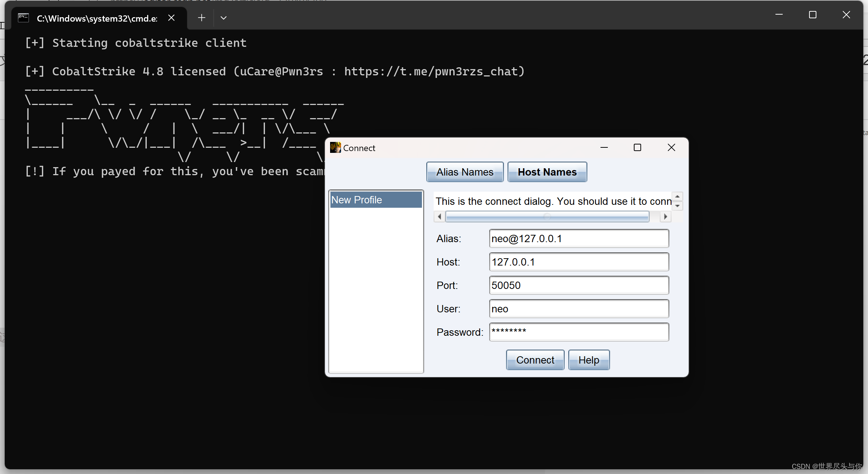
Task: Open a new terminal tab with plus icon
Action: [x=201, y=18]
